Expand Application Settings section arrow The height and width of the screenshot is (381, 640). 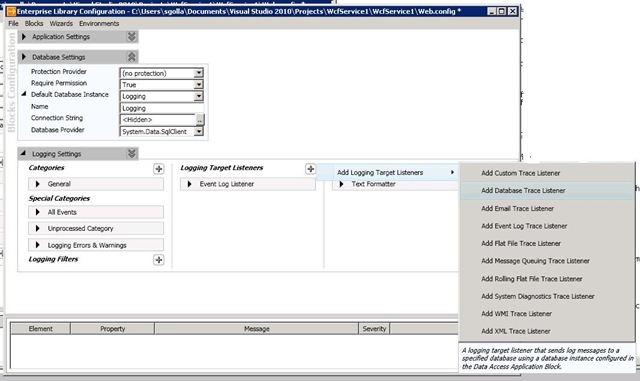click(x=24, y=37)
